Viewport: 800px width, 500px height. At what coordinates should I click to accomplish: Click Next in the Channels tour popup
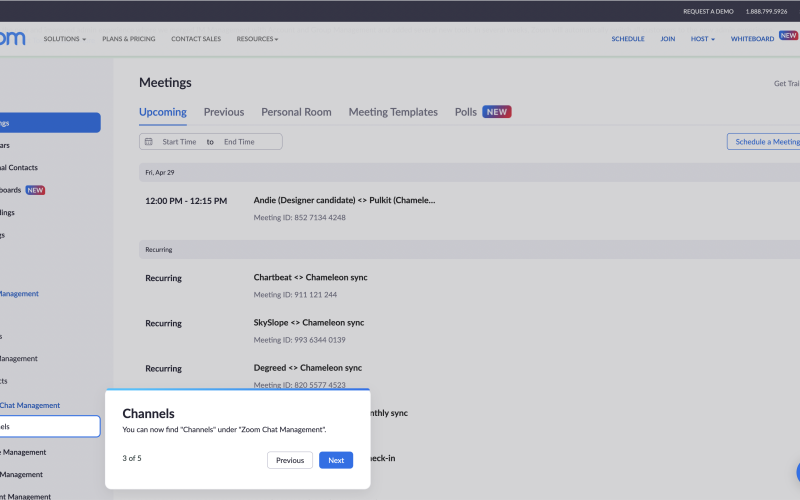coord(336,460)
